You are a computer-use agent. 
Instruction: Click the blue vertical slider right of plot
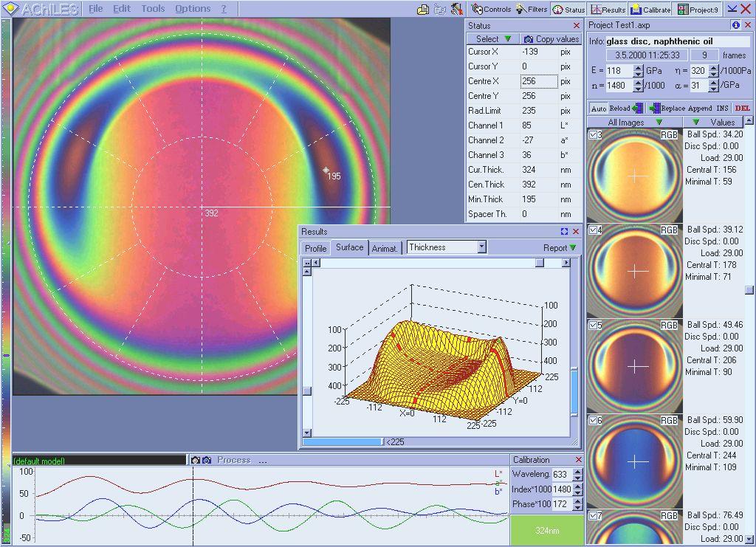click(x=574, y=391)
